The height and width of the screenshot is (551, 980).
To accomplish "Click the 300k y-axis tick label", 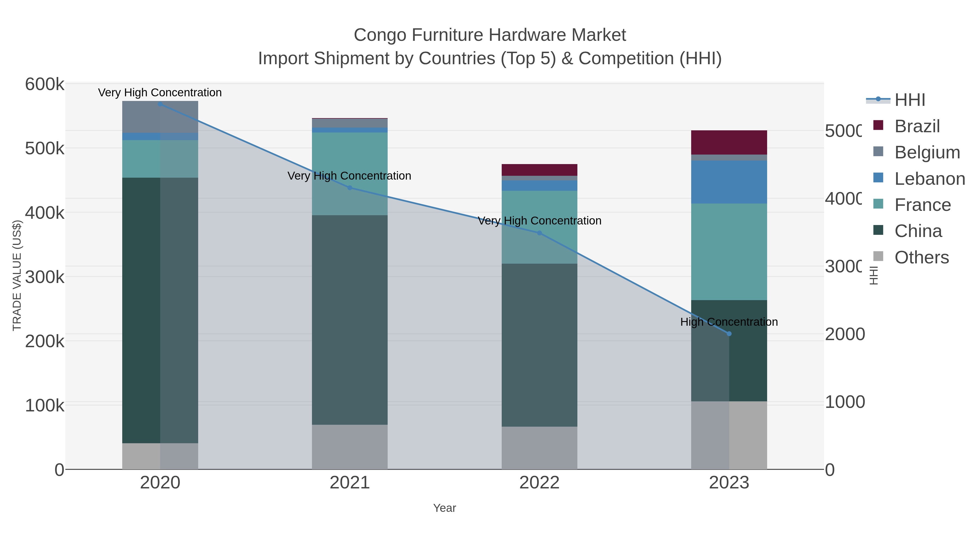I will click(45, 277).
